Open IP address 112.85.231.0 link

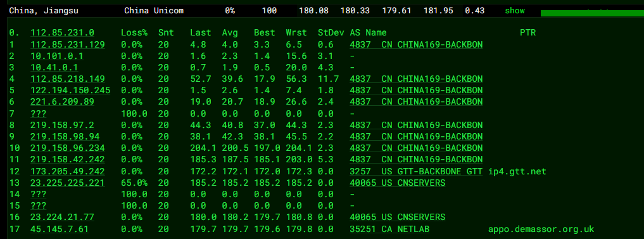(62, 33)
